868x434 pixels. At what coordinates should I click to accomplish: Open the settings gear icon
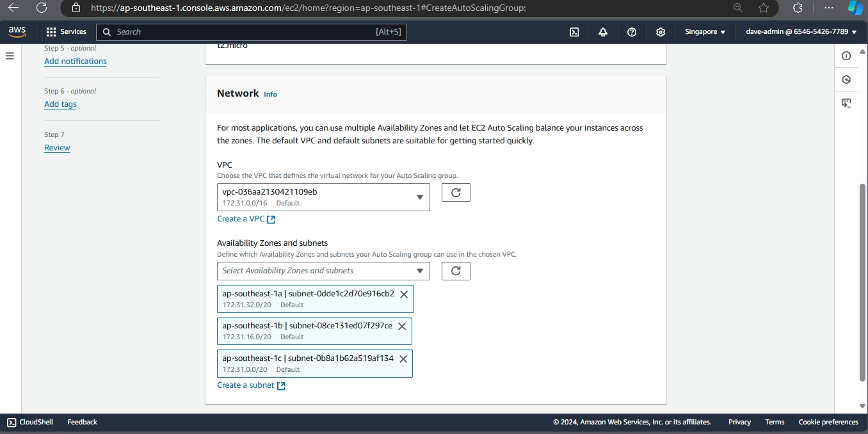661,32
